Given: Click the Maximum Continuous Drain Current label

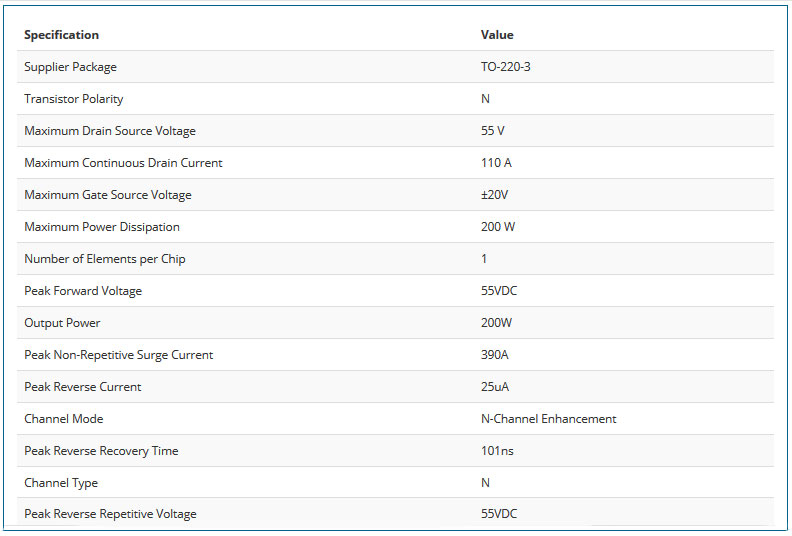Looking at the screenshot, I should (x=123, y=163).
